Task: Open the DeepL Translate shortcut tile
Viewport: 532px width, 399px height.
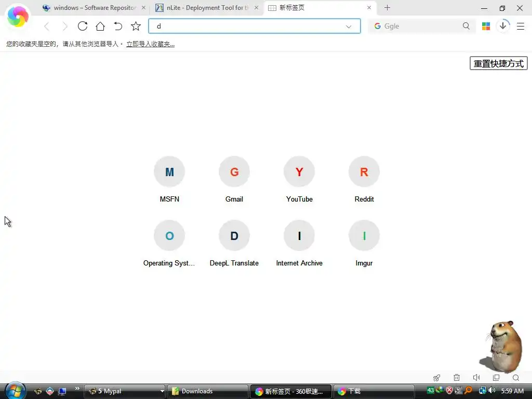Action: (234, 243)
